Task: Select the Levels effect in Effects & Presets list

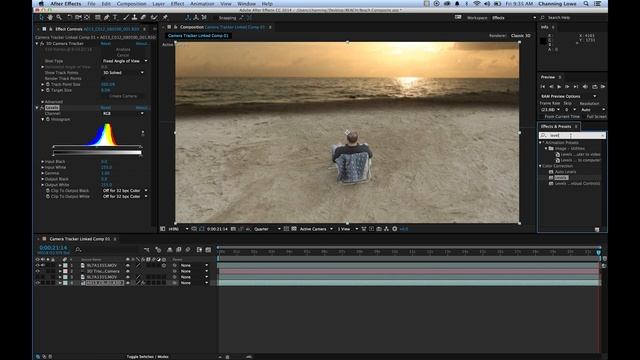Action: [x=560, y=178]
